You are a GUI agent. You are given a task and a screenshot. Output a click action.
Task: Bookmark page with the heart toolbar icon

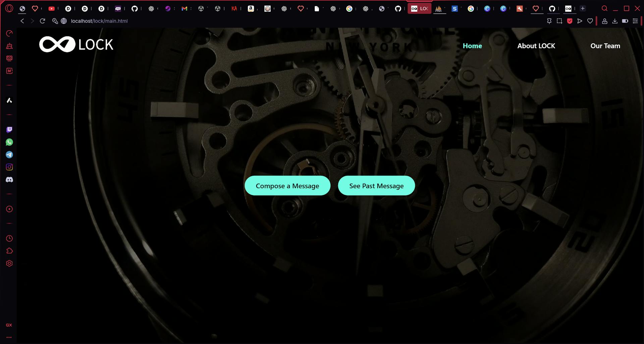point(590,21)
